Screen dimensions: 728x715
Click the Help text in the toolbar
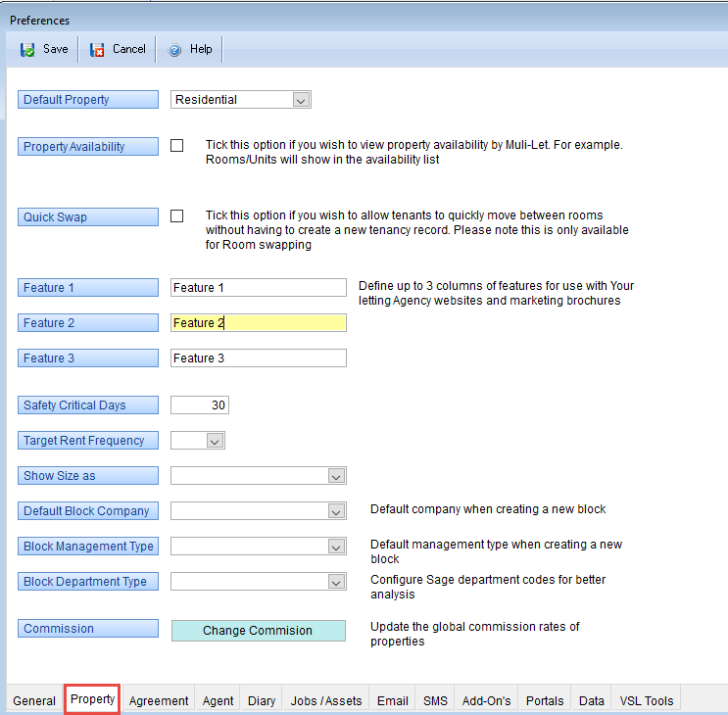pos(201,49)
